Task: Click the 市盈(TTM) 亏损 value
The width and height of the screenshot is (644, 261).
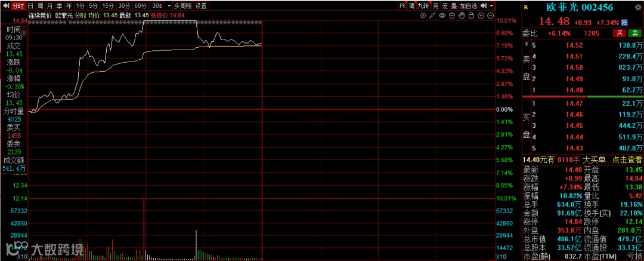Action: [634, 257]
